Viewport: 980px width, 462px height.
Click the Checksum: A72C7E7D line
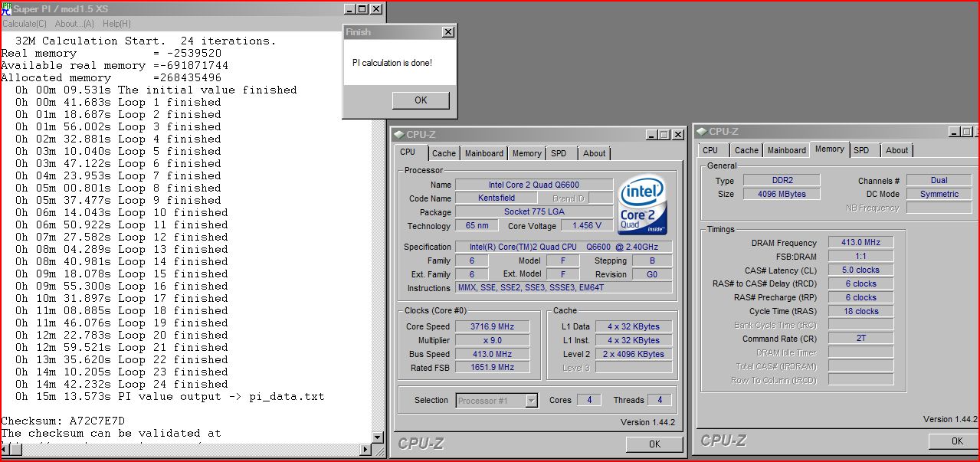point(63,421)
